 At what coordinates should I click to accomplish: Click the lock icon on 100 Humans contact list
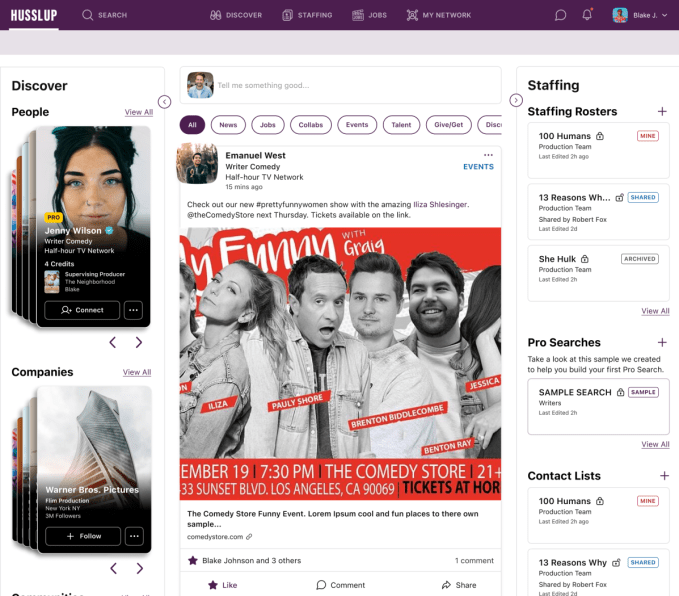click(x=600, y=501)
